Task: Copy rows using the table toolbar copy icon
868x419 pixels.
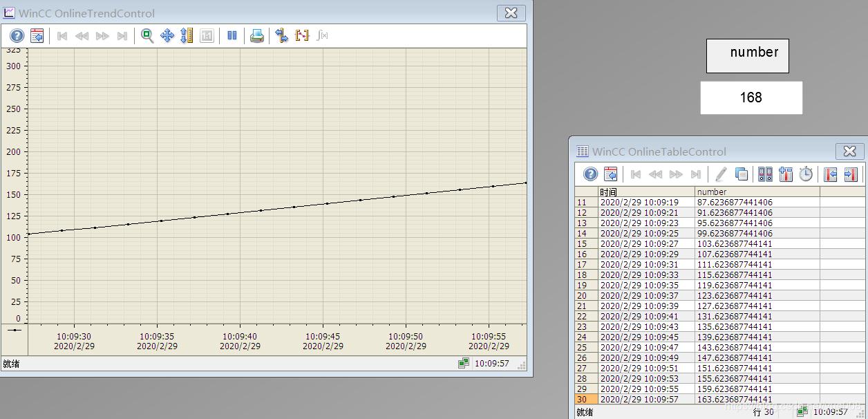Action: point(741,174)
